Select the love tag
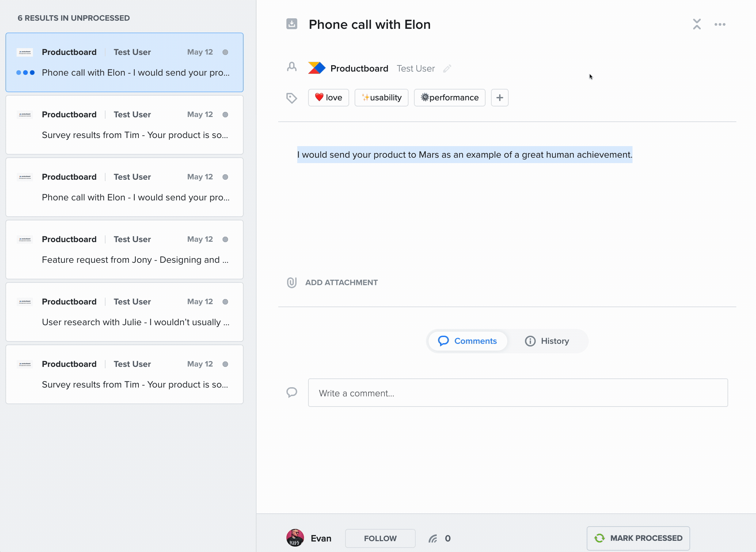756x552 pixels. pyautogui.click(x=328, y=98)
